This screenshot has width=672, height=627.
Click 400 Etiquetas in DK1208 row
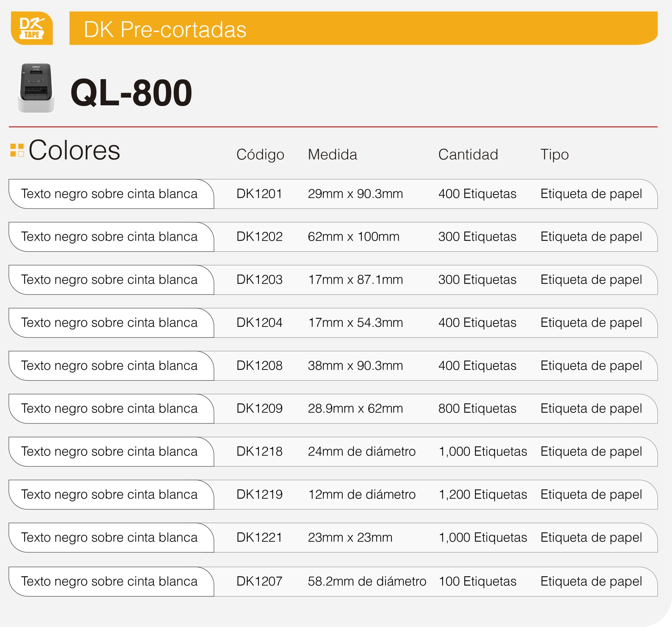(477, 366)
